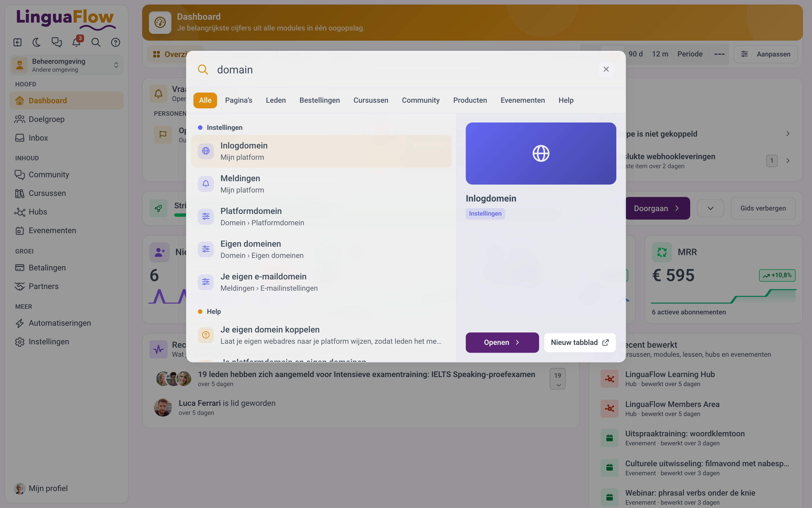Select 90 d period option

click(x=636, y=54)
